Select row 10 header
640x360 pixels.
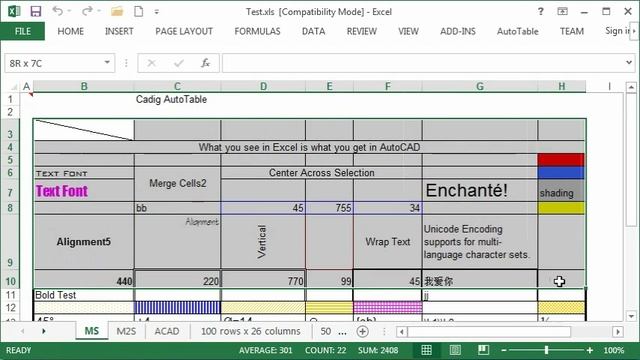(10, 281)
